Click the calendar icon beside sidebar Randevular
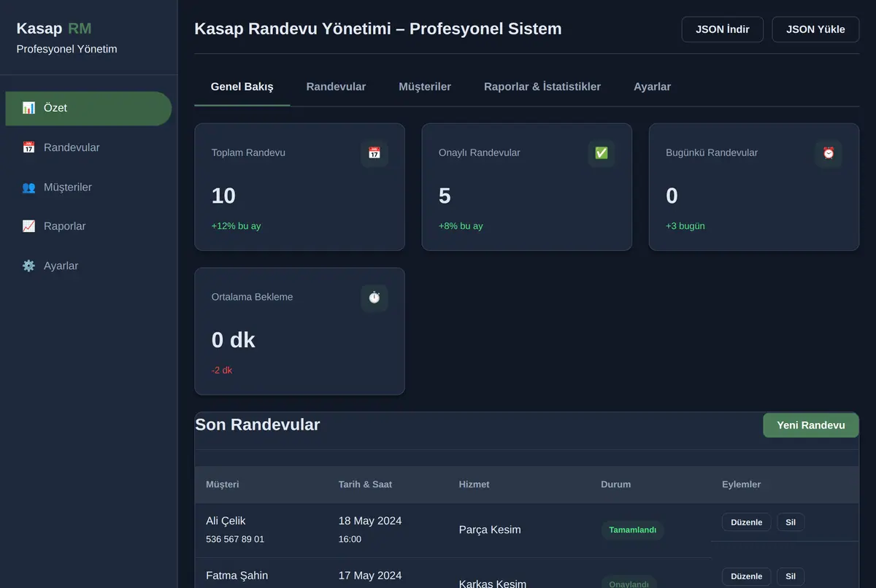 pyautogui.click(x=28, y=147)
